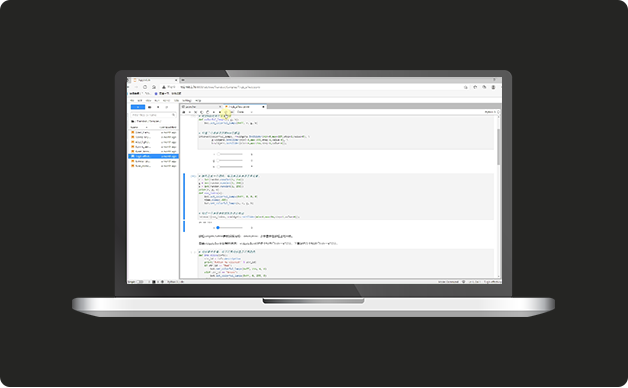This screenshot has width=628, height=388.
Task: Reload the browser page
Action: 145,87
